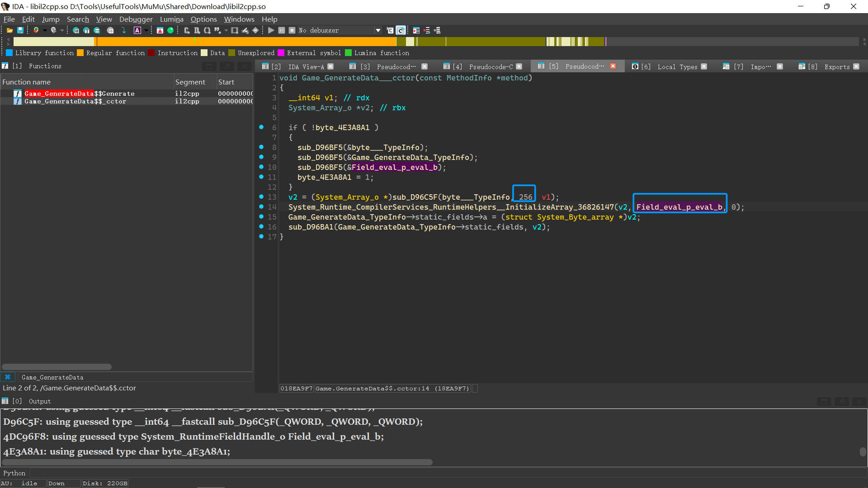Click the text-style 'A' toolbar icon

[x=137, y=30]
